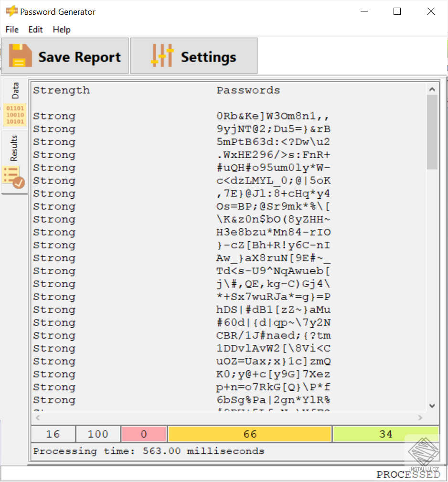The image size is (448, 482).
Task: Click the green strong count bar showing 34
Action: click(x=385, y=434)
